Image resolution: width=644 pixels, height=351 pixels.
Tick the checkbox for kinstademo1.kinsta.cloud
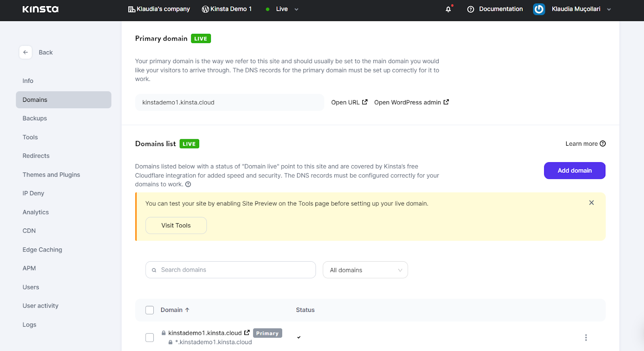149,337
